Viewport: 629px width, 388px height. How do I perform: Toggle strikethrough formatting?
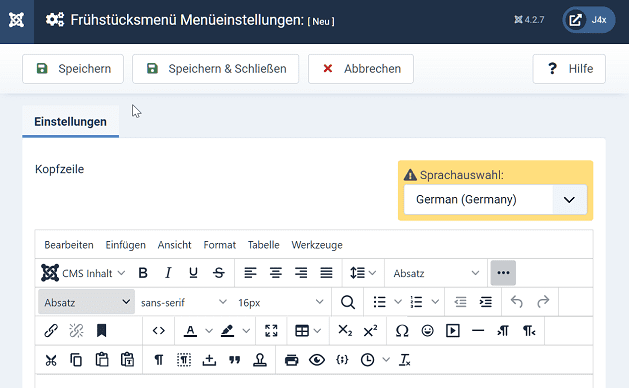pos(219,273)
